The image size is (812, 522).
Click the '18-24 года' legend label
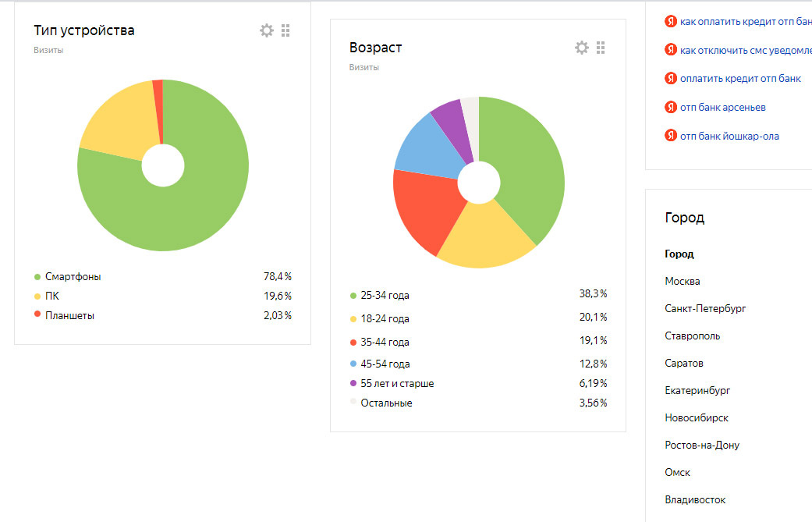click(385, 318)
